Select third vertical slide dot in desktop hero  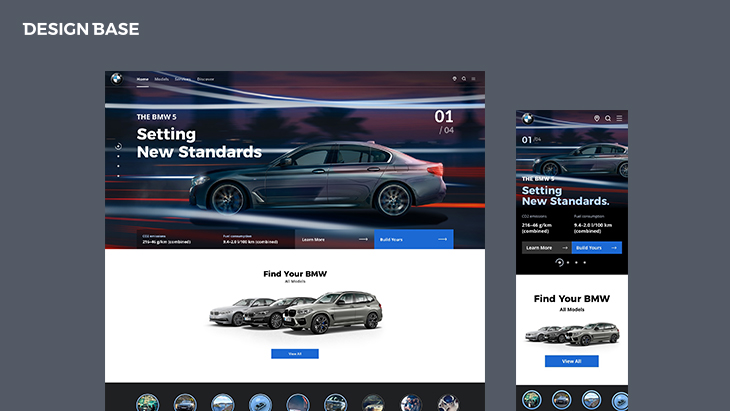pos(118,166)
